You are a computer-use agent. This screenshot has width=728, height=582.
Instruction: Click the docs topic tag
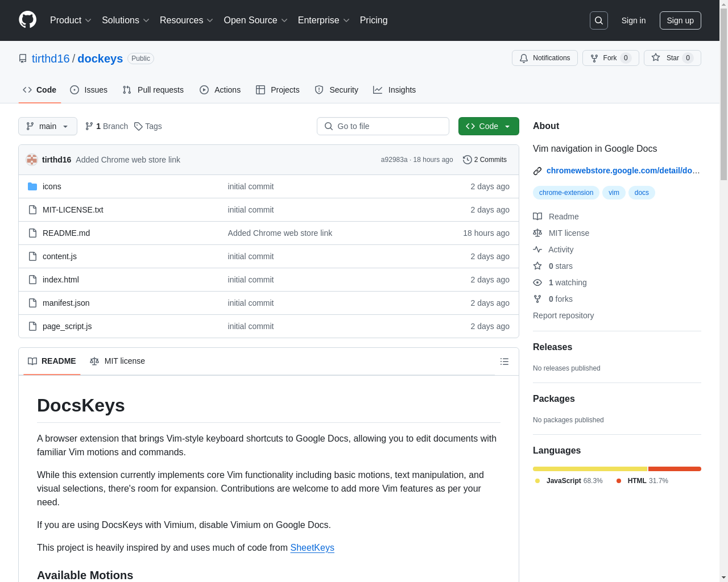[642, 193]
